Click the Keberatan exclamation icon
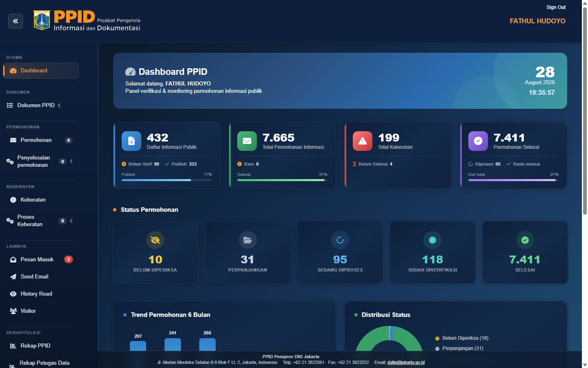The image size is (588, 368). [x=13, y=200]
